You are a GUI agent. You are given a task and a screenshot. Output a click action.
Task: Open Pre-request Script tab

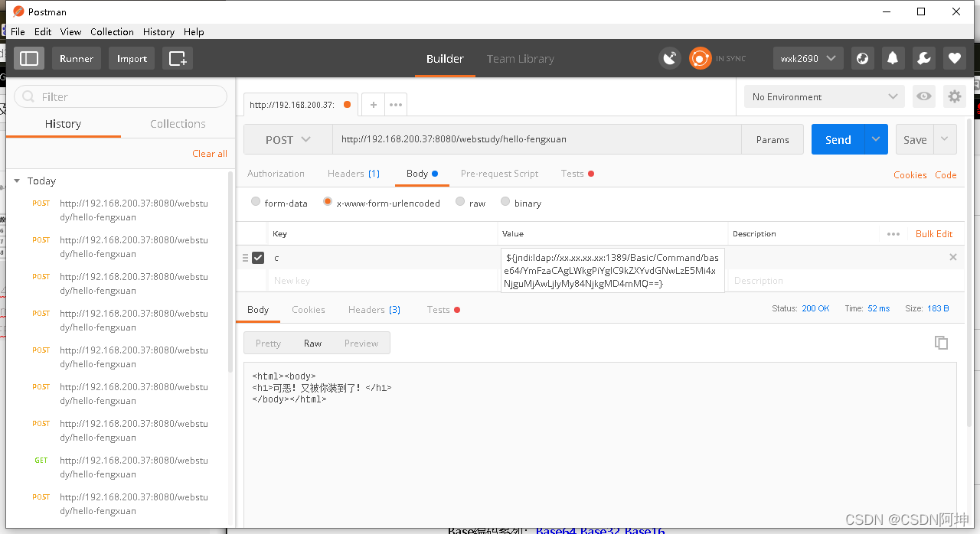pos(499,174)
